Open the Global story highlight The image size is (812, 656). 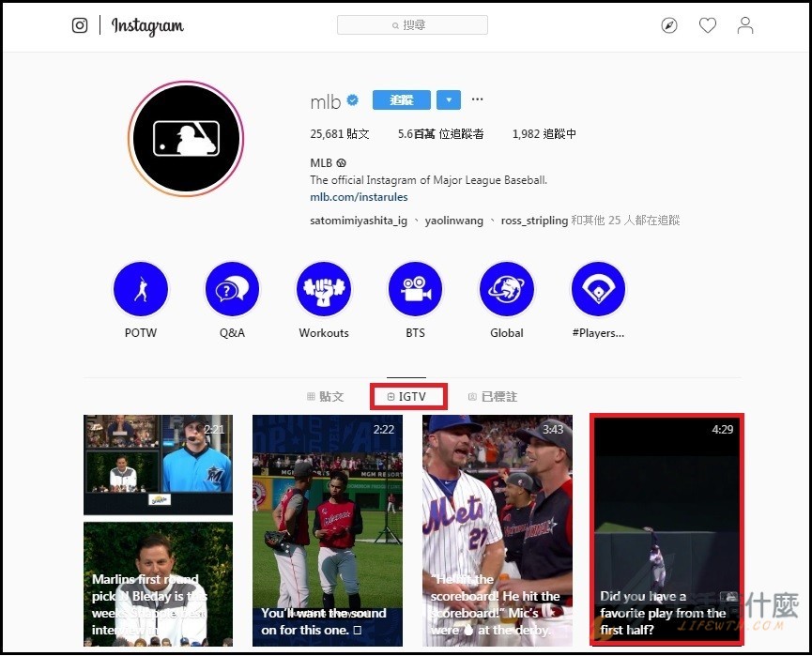(x=507, y=290)
